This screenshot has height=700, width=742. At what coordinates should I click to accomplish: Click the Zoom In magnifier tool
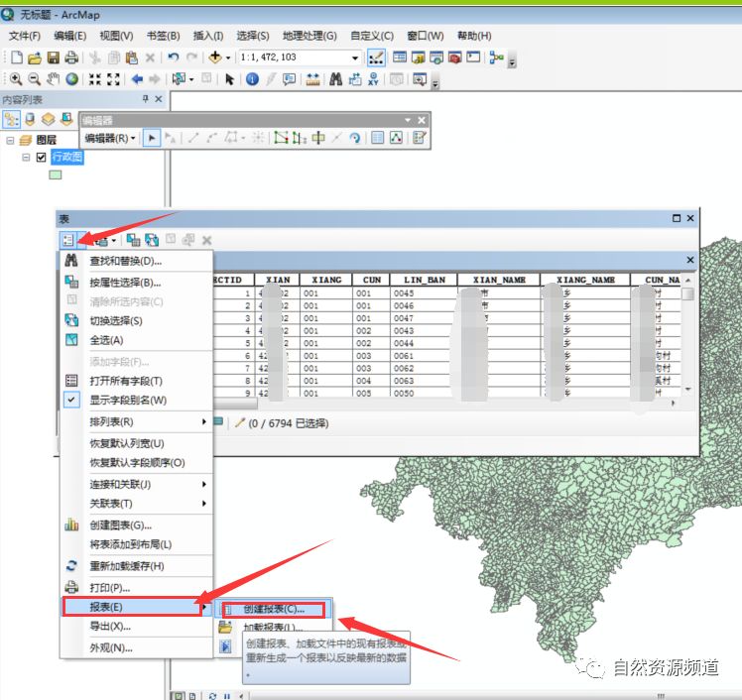16,79
